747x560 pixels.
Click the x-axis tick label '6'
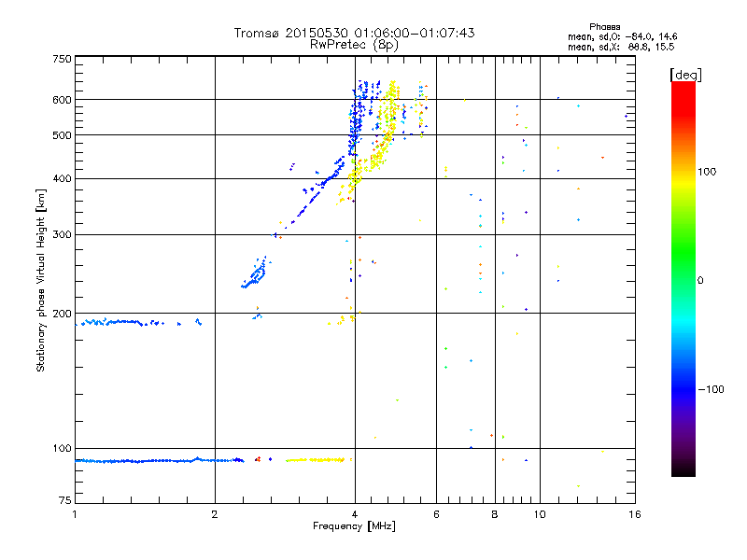tap(436, 514)
